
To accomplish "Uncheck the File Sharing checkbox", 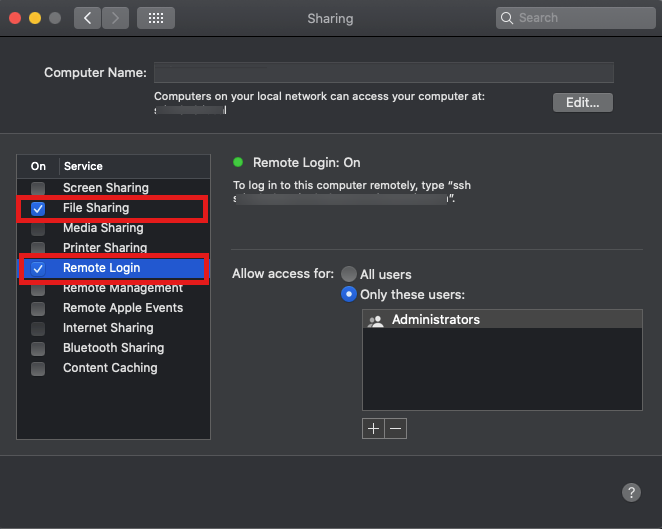I will pyautogui.click(x=38, y=209).
